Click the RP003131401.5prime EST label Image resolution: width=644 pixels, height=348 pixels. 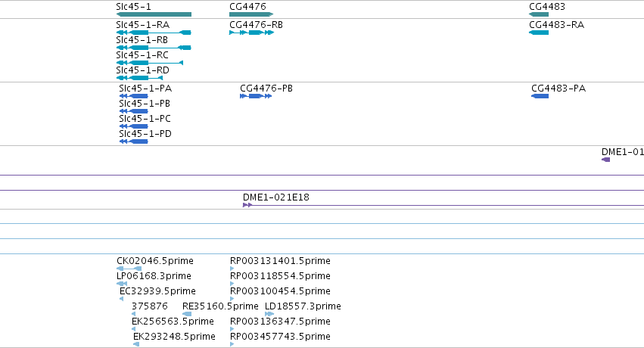280,261
